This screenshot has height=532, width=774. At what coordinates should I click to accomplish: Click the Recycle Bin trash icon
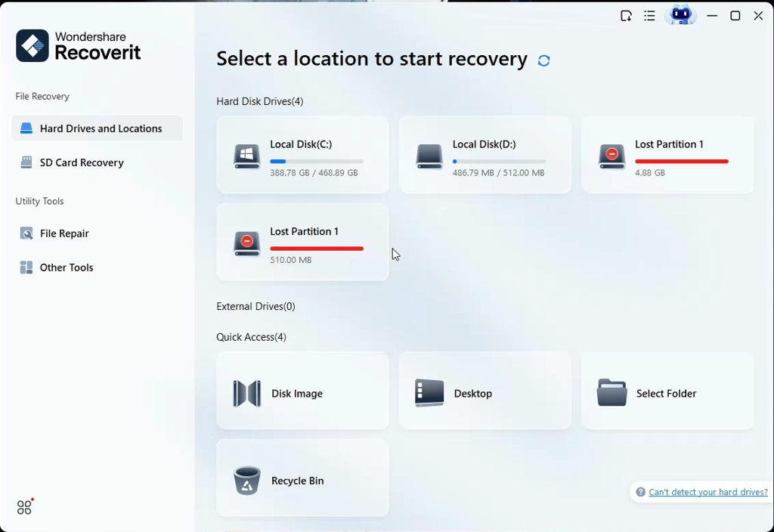coord(247,480)
